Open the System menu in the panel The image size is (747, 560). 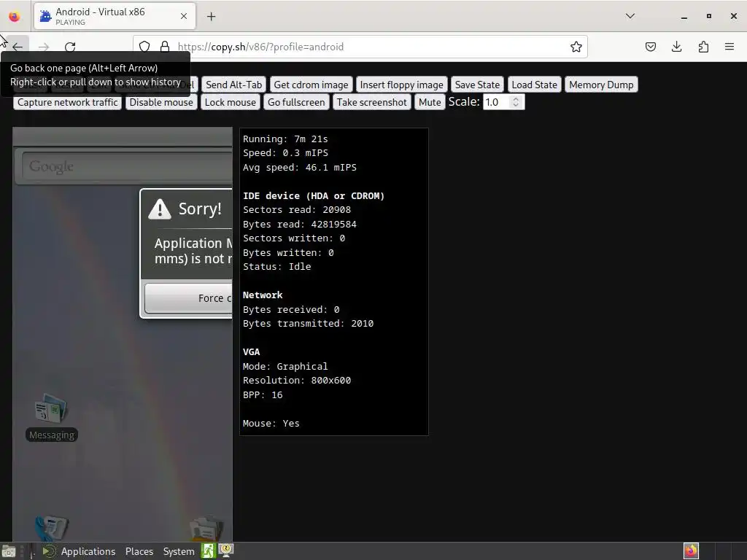[179, 551]
